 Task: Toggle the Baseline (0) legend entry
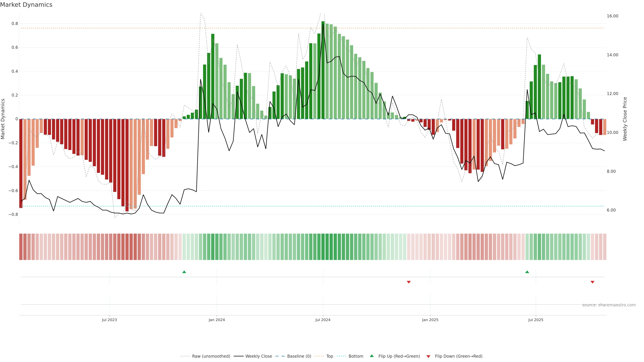pos(299,356)
